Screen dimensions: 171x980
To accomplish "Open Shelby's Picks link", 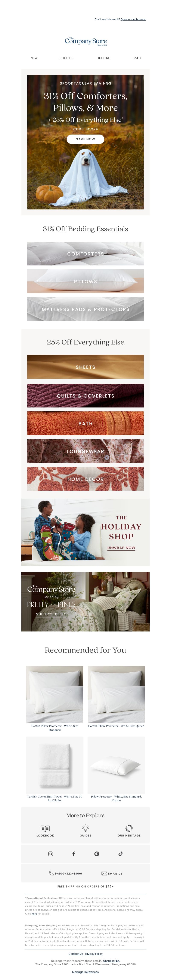I will point(51,614).
